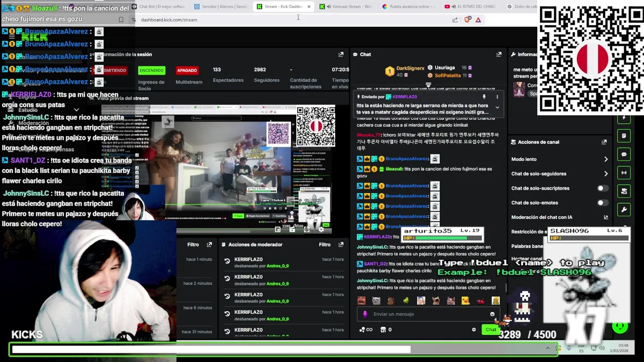Open SofiPatatita leaderboard profile
Image resolution: width=644 pixels, height=362 pixels.
[x=448, y=75]
